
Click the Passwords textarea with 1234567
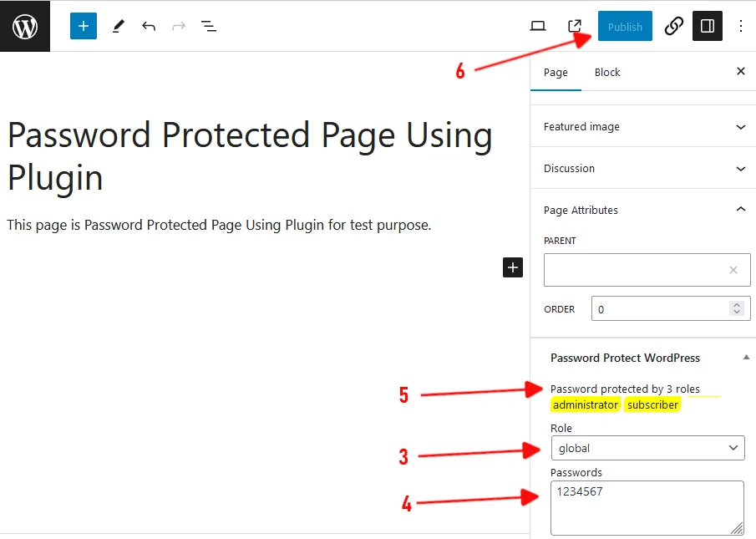(647, 508)
